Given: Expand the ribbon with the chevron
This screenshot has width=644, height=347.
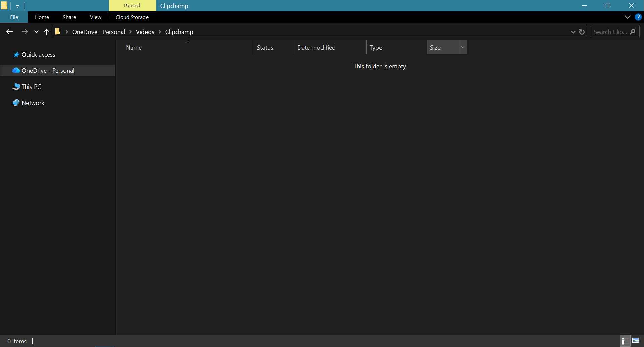Looking at the screenshot, I should [627, 17].
